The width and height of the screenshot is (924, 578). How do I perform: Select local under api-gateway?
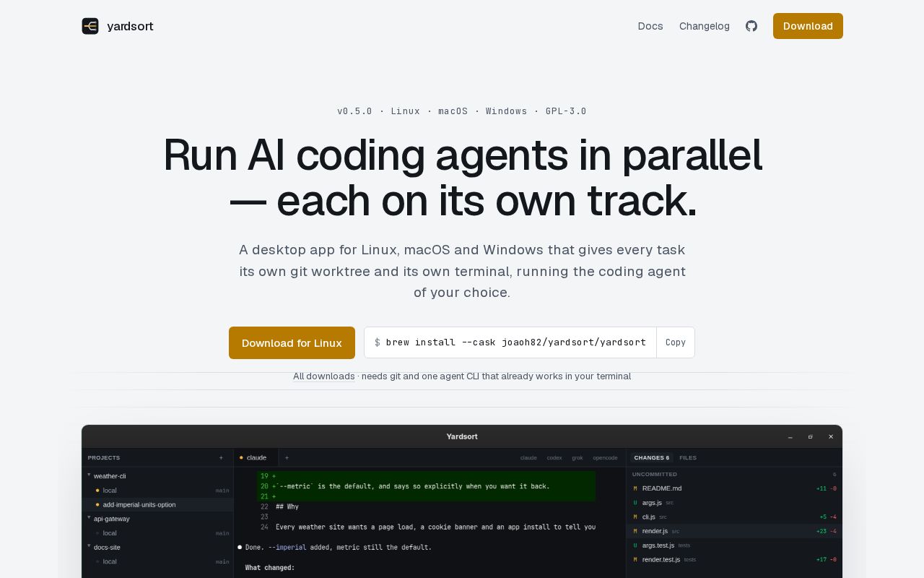(x=157, y=533)
